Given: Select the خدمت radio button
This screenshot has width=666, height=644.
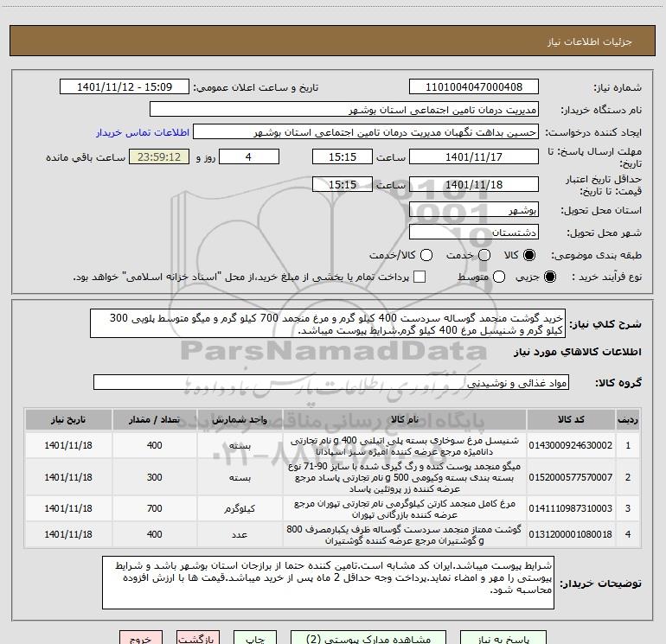Looking at the screenshot, I should click(484, 255).
